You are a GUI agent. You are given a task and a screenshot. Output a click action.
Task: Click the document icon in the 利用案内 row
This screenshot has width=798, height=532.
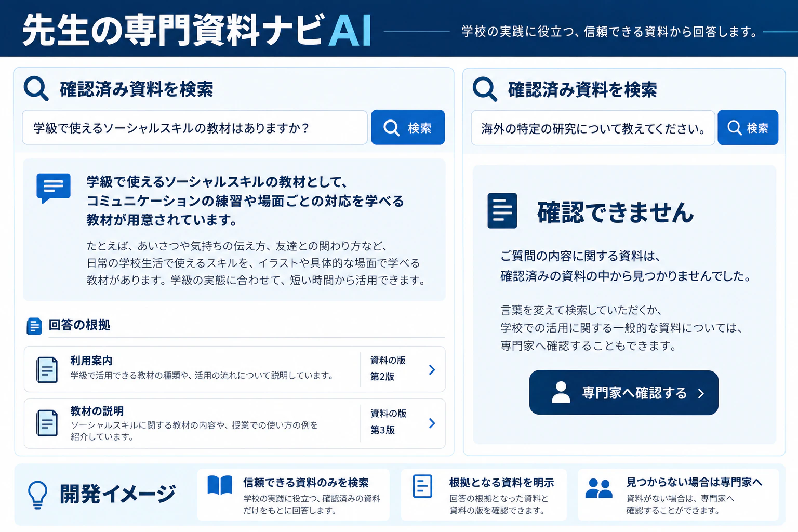pos(47,370)
